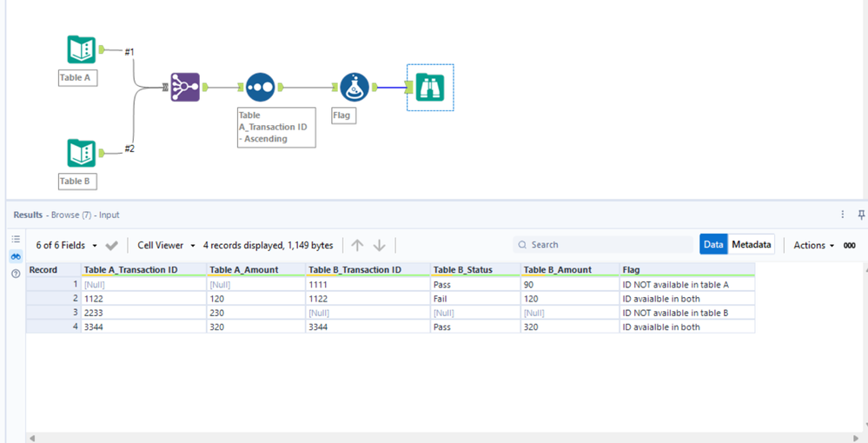Click the horizontal scrollbar right arrow
The width and height of the screenshot is (868, 443).
(856, 438)
